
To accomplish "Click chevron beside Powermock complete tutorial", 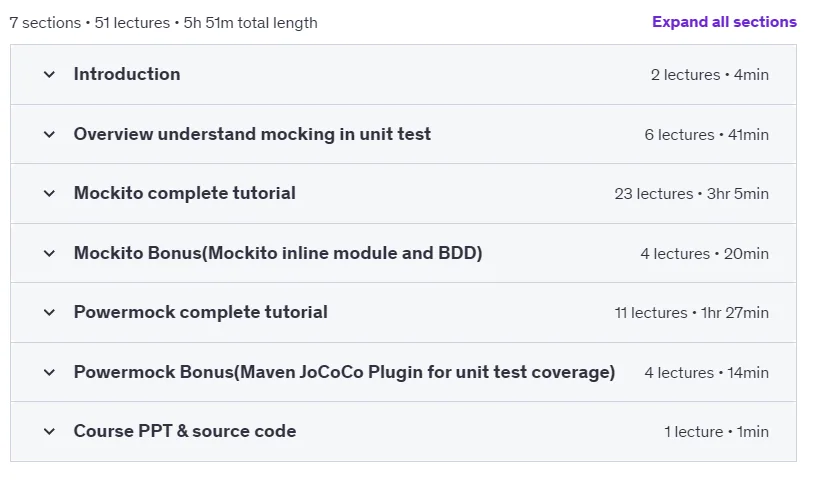I will [49, 313].
